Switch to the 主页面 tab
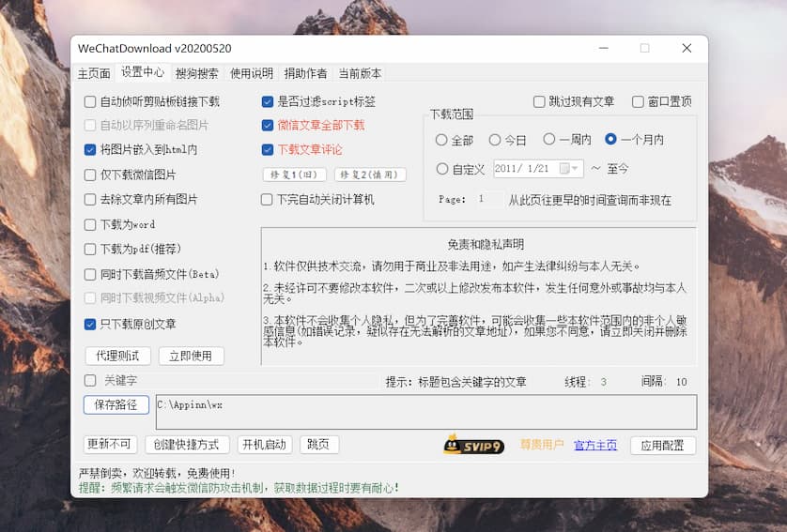This screenshot has width=787, height=532. (94, 74)
